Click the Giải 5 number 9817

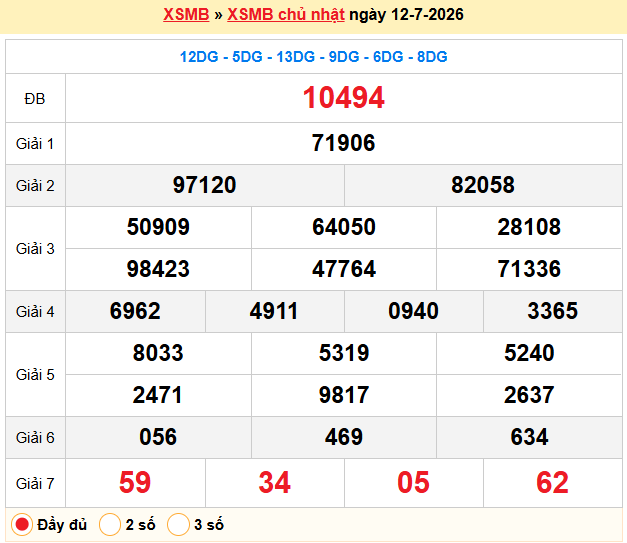344,395
